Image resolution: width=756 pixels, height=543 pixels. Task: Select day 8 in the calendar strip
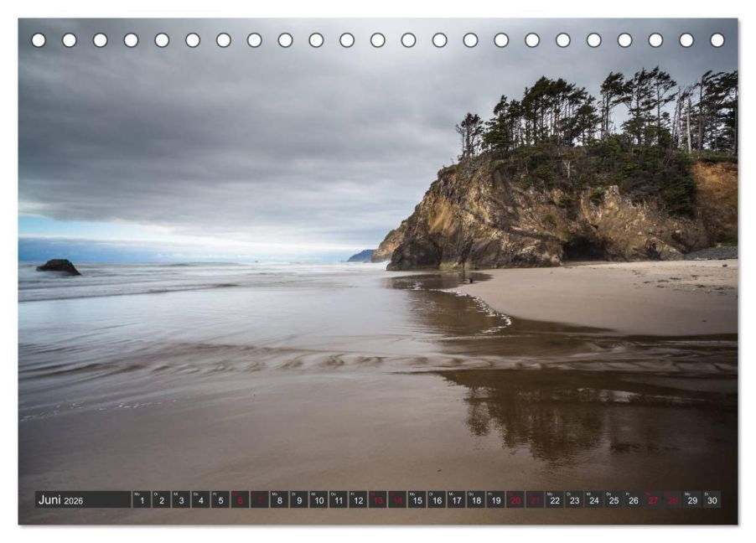click(x=279, y=499)
